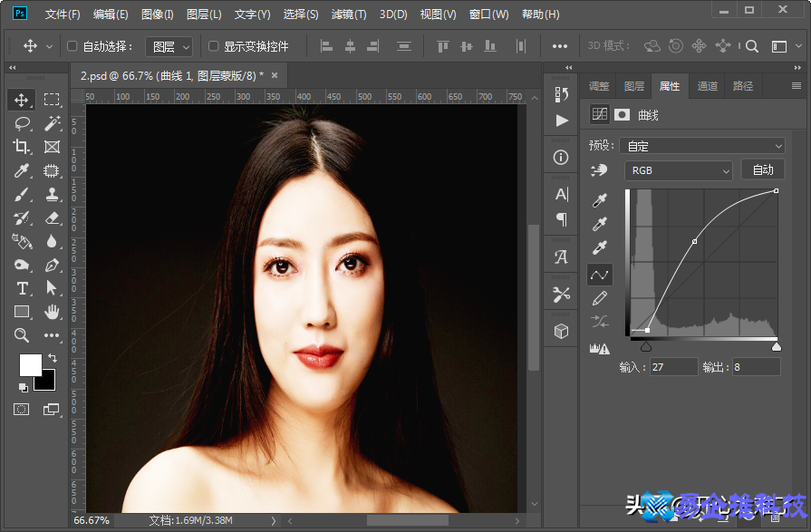Select the Crop tool
811x532 pixels.
tap(23, 147)
